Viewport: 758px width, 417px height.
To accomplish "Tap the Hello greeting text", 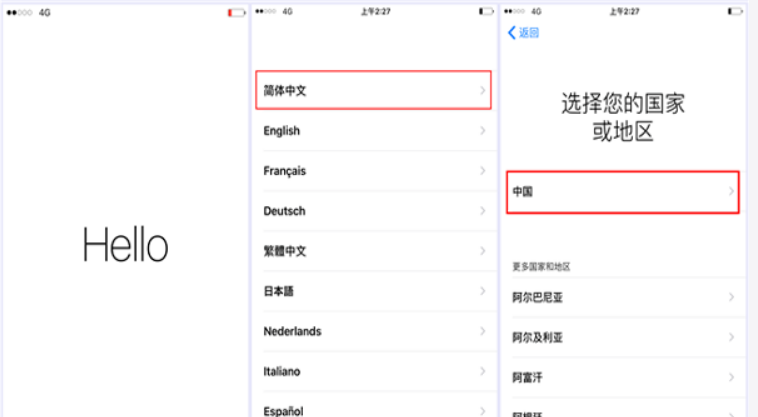I will [x=125, y=244].
